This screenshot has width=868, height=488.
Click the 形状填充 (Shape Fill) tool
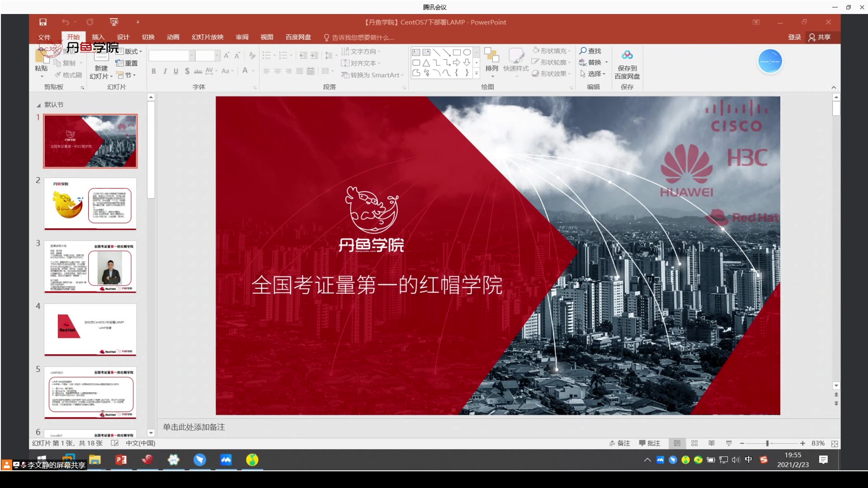click(x=551, y=51)
